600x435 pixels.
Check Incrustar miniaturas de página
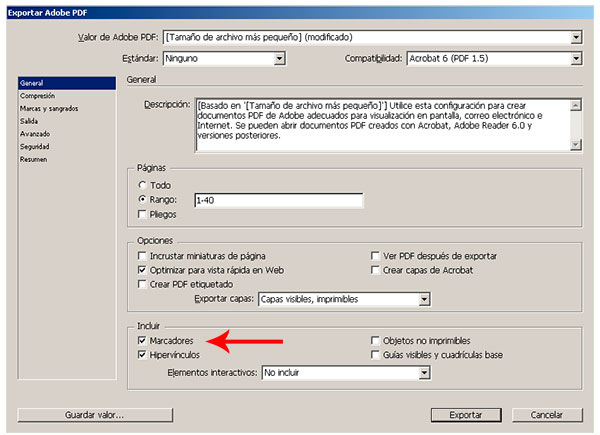[142, 256]
